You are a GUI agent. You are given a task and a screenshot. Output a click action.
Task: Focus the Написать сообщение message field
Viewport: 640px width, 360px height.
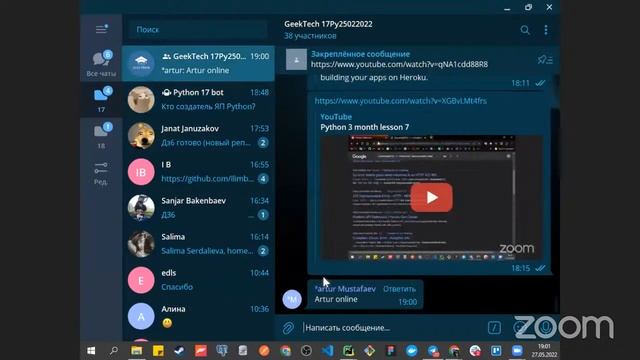(392, 328)
